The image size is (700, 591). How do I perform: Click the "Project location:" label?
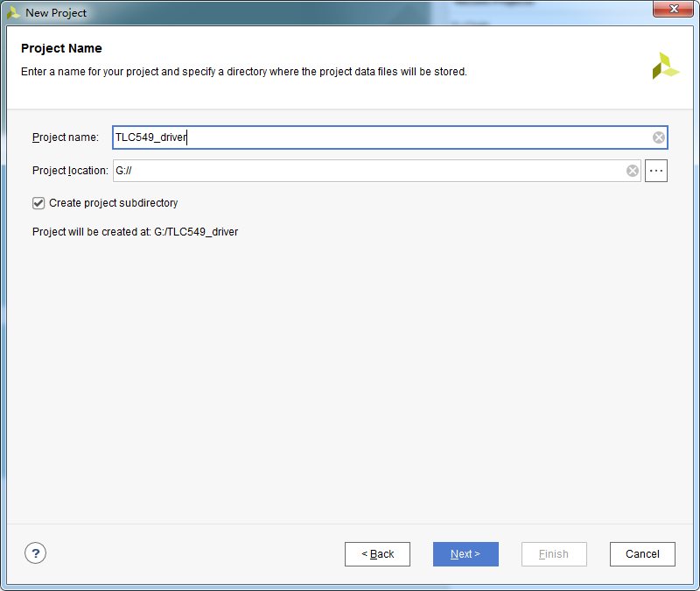tap(70, 171)
